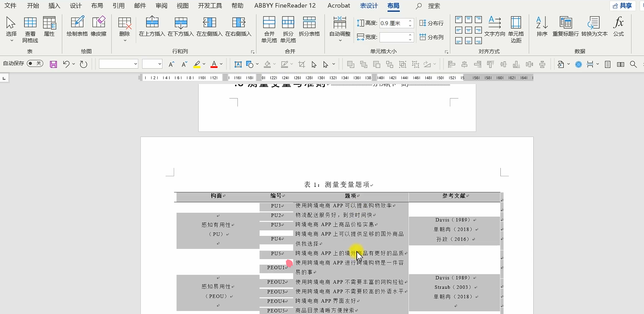Click Align Objects Left icon in quick toolbar
Viewport: 644px width, 314px height.
pyautogui.click(x=452, y=64)
